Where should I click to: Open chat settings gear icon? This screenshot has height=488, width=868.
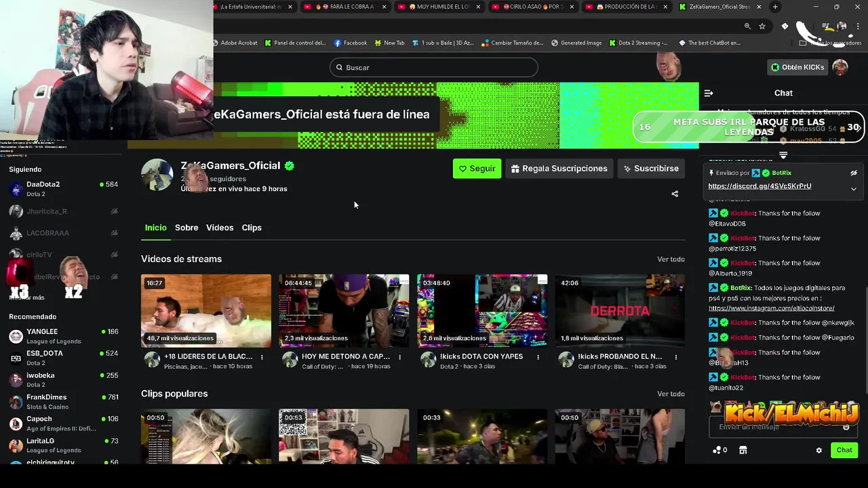[x=818, y=450]
